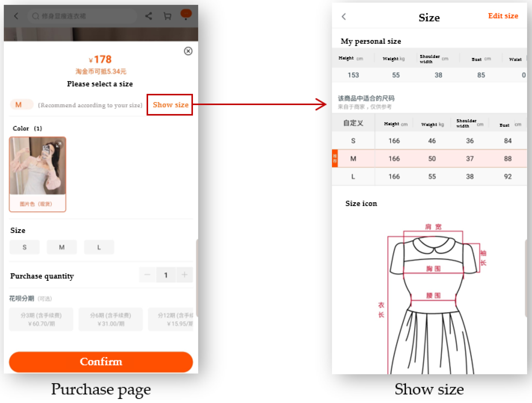The height and width of the screenshot is (403, 532).
Task: Select size M option
Action: pos(62,247)
